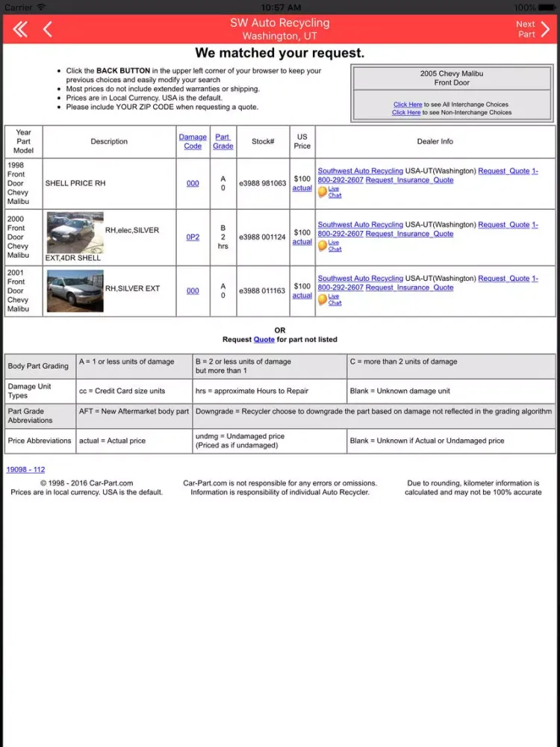Select the RH,SILVER EXT description text
This screenshot has height=747, width=560.
point(132,288)
